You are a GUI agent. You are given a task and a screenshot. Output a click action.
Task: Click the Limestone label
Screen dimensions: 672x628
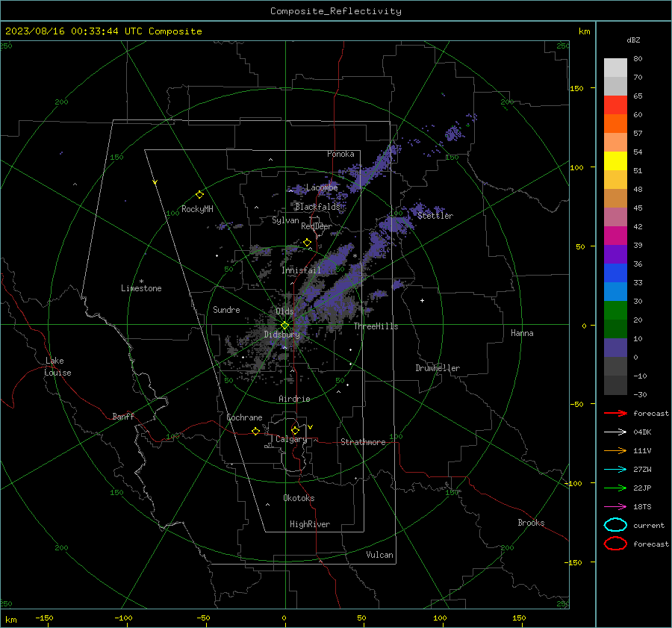pyautogui.click(x=141, y=288)
